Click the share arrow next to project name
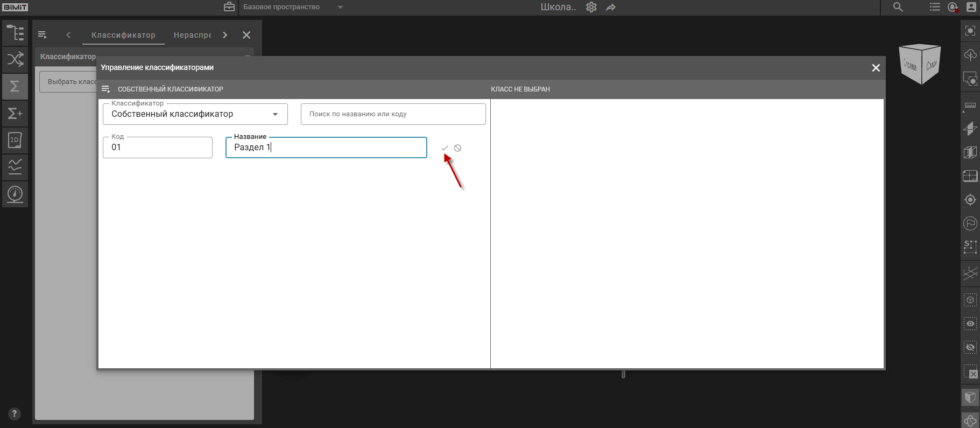Viewport: 980px width, 428px height. click(x=611, y=8)
